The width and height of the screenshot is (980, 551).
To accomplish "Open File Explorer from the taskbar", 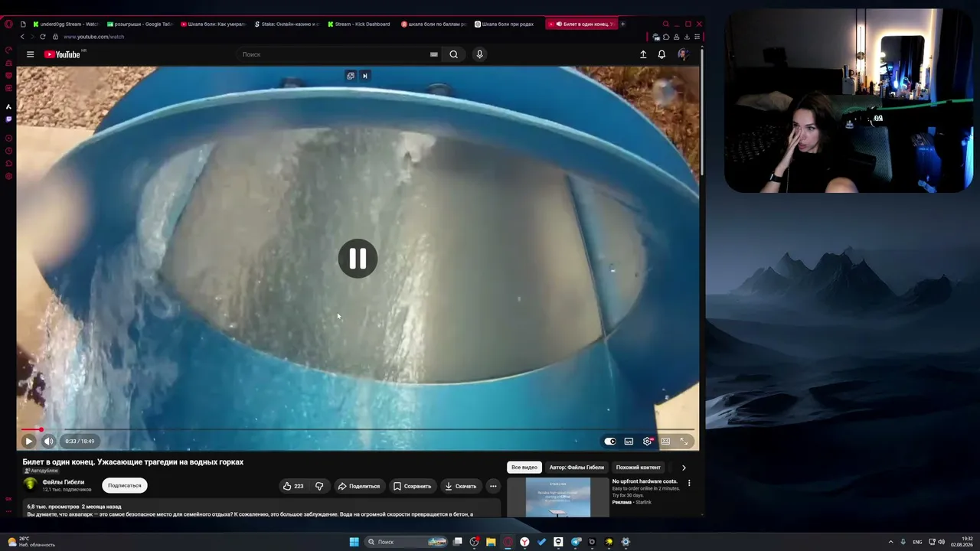I will click(x=491, y=542).
